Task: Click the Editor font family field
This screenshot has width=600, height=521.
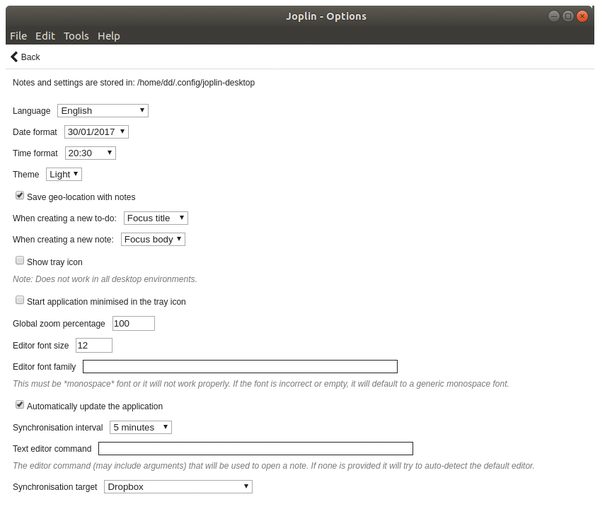Action: 240,366
